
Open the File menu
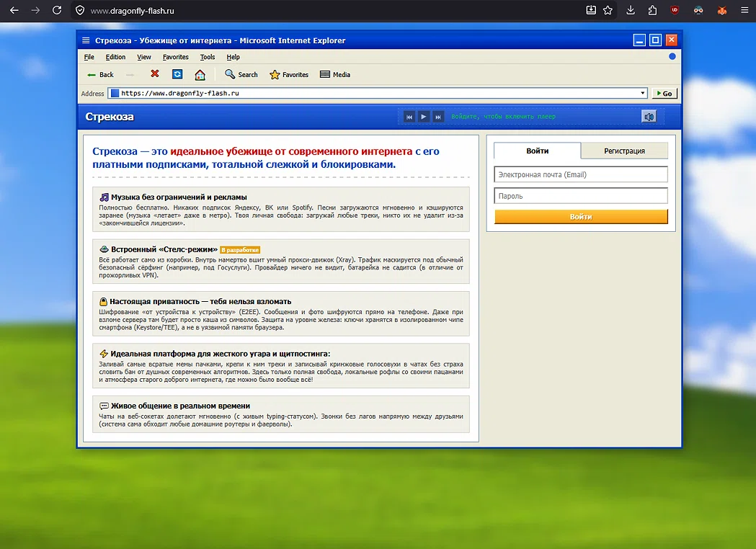pyautogui.click(x=89, y=57)
